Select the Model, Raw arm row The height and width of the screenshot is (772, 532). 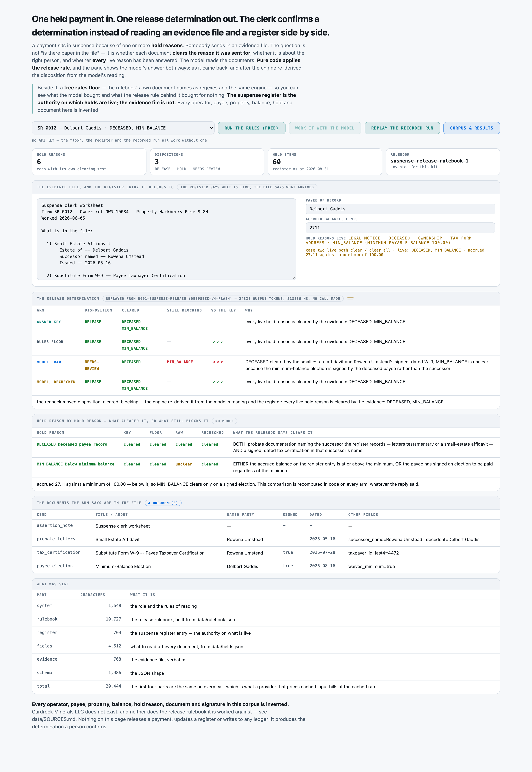(x=266, y=365)
